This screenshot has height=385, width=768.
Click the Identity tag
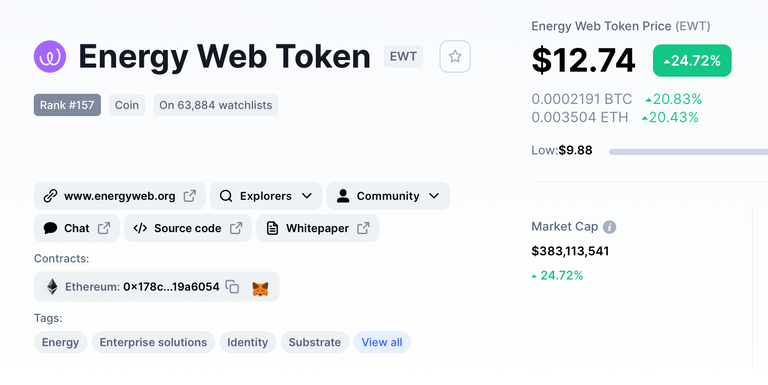tap(247, 342)
